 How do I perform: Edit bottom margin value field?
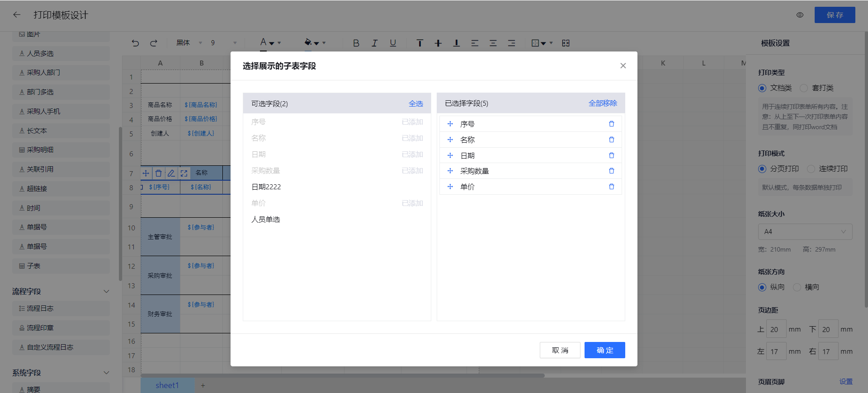tap(829, 329)
